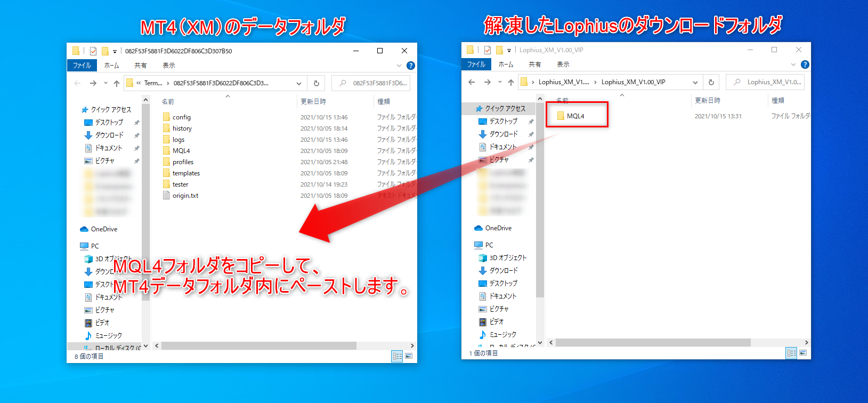Click the help icon in left Explorer window

click(410, 66)
